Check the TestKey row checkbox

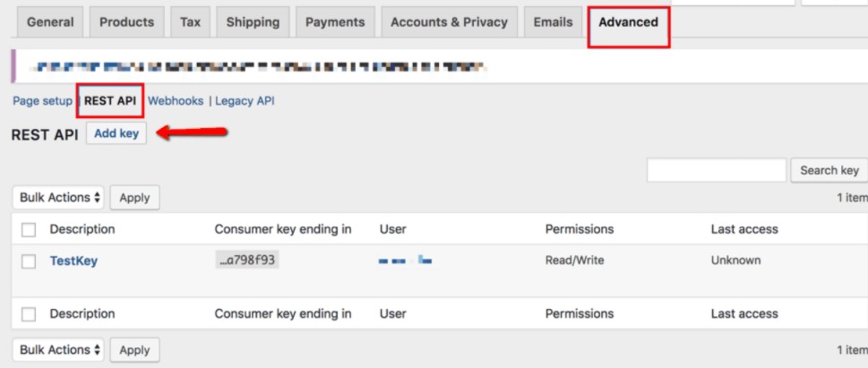coord(29,261)
